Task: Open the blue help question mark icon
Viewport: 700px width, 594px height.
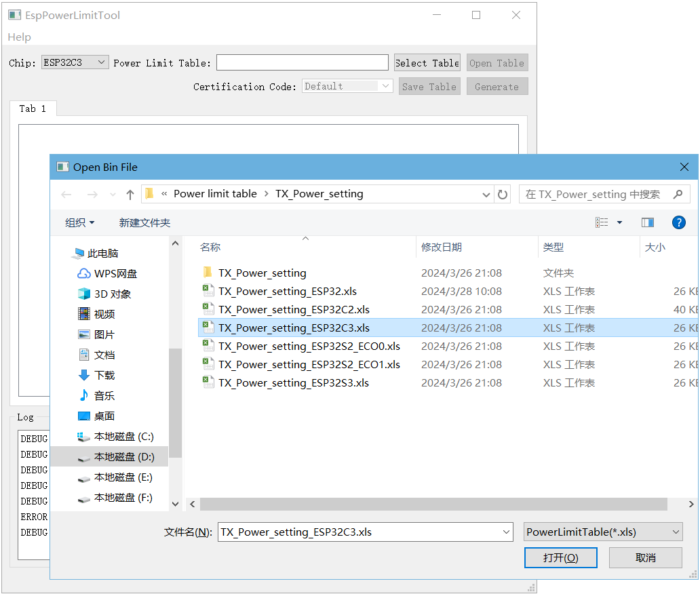Action: (x=679, y=222)
